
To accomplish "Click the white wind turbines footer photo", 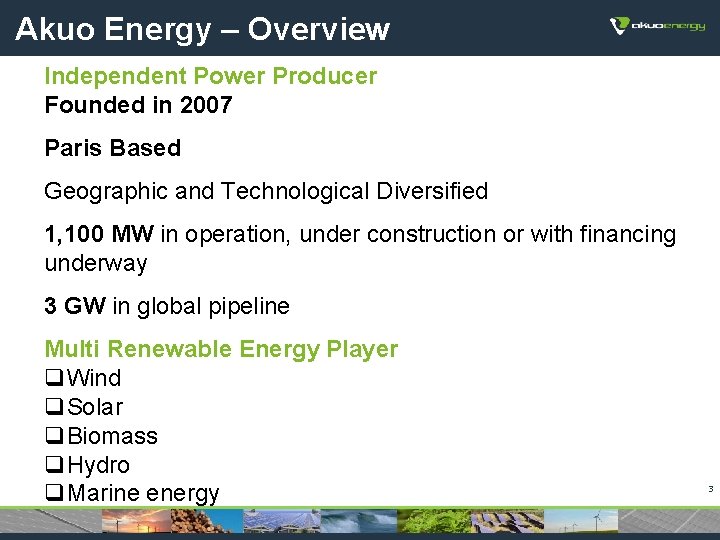I will pyautogui.click(x=581, y=521).
